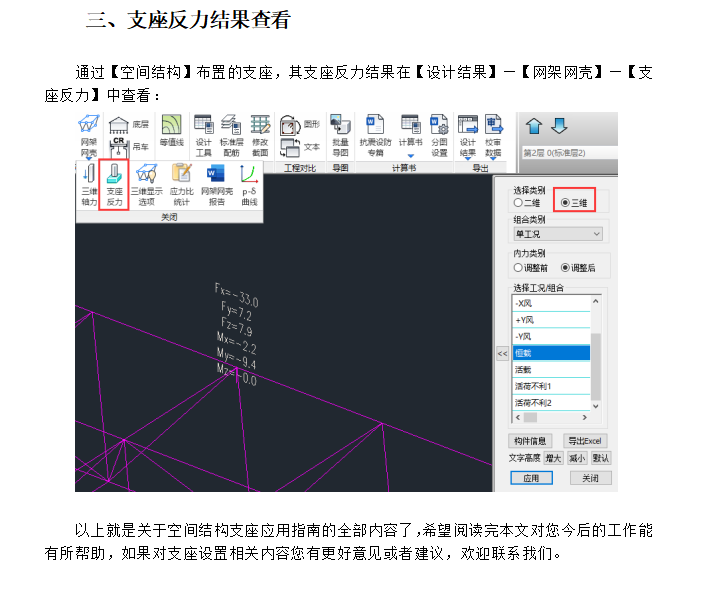Open the floor selector showing 第2层
The width and height of the screenshot is (718, 590).
pyautogui.click(x=570, y=153)
